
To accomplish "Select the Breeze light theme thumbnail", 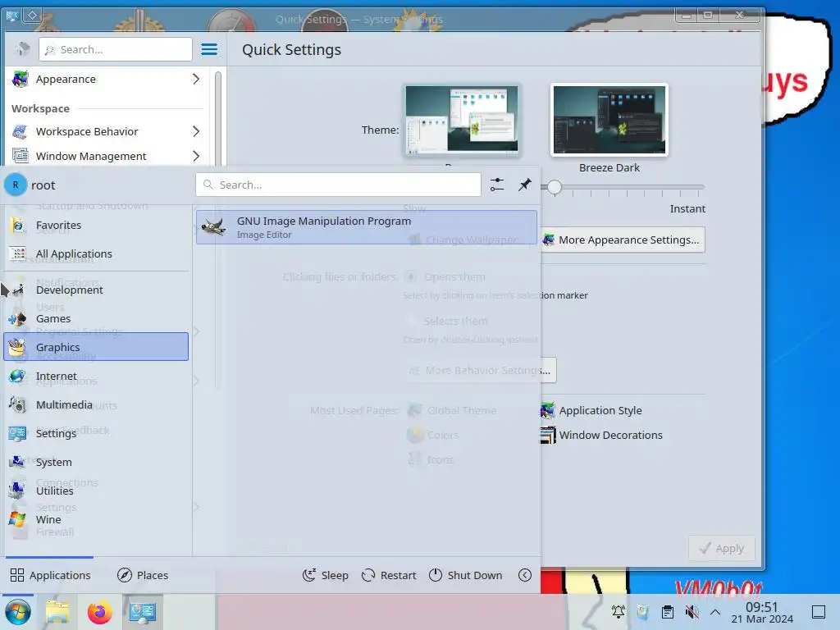I will (462, 120).
